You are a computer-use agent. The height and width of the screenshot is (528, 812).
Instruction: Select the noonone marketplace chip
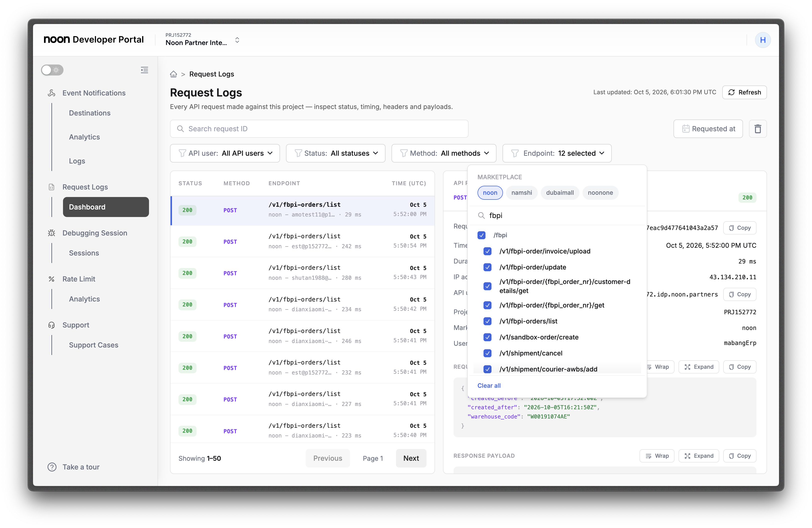tap(600, 193)
